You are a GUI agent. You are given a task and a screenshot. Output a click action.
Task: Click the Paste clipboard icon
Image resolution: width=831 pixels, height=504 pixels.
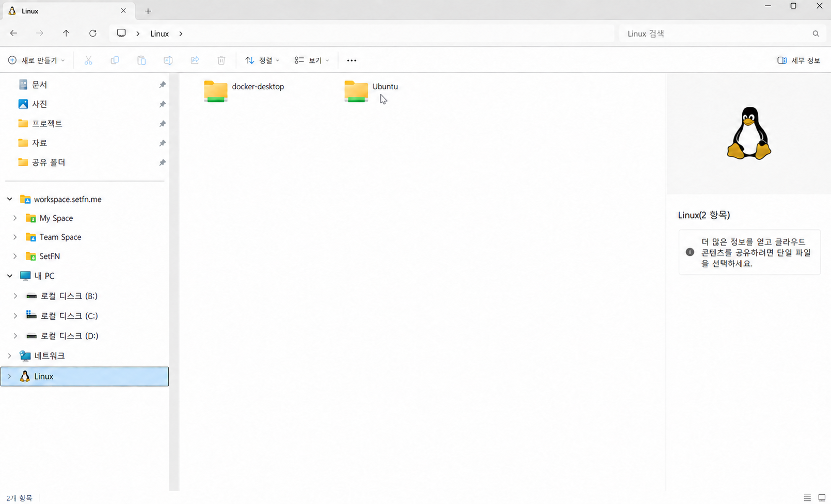click(141, 60)
